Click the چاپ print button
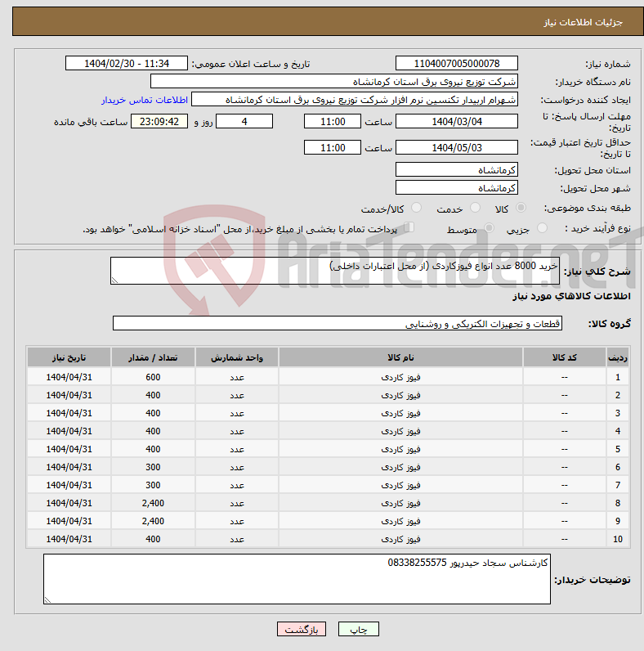 [359, 629]
